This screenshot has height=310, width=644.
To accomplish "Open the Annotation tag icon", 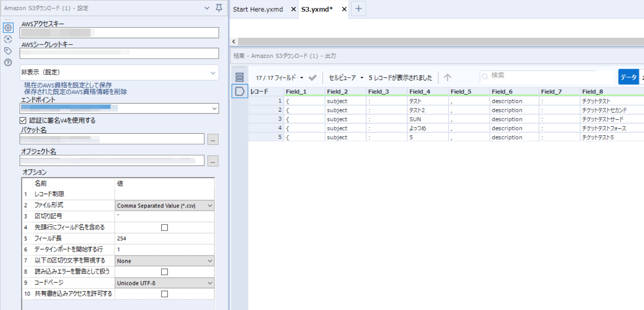I will coord(8,51).
